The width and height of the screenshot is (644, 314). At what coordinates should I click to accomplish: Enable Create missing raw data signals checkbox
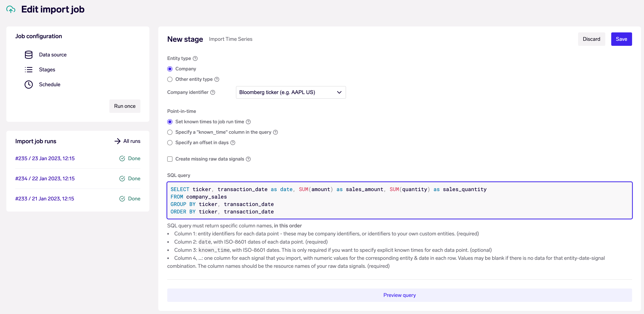pos(170,159)
